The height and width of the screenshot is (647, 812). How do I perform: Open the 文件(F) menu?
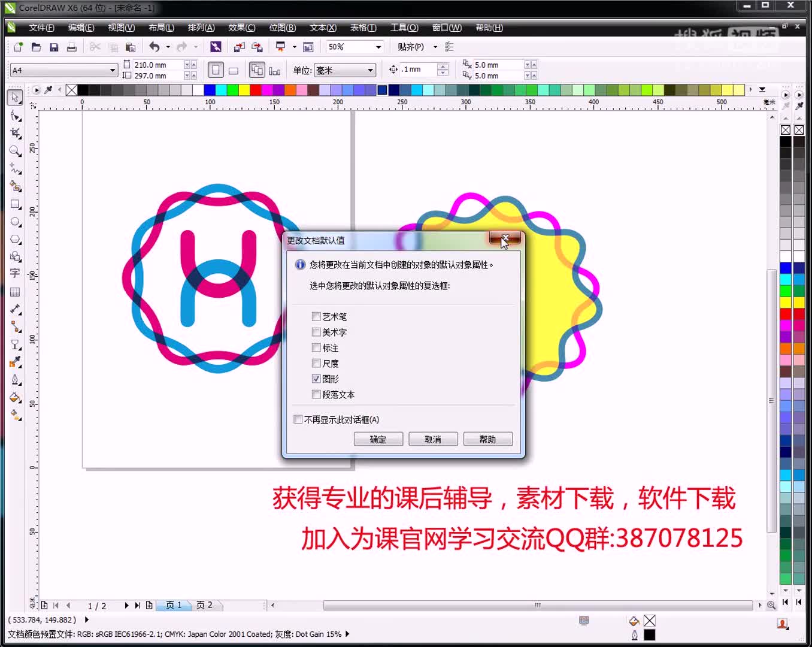pos(41,28)
